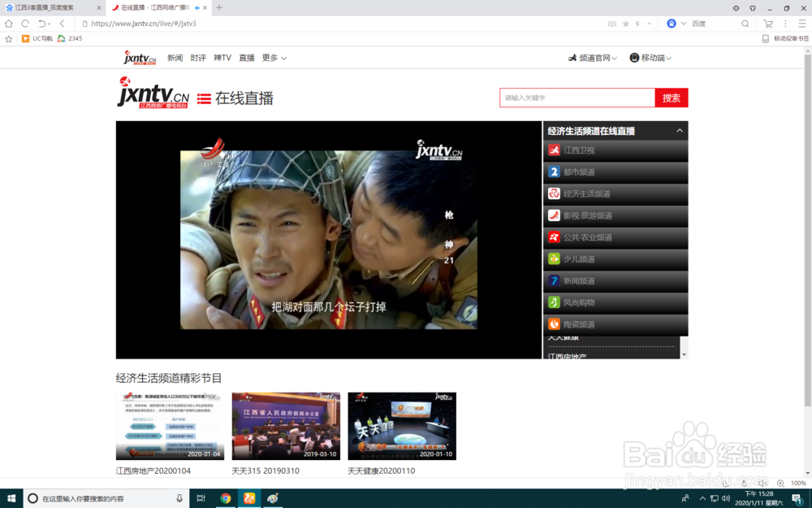This screenshot has height=508, width=812.
Task: Click the Windows taskbar search box
Action: 106,498
